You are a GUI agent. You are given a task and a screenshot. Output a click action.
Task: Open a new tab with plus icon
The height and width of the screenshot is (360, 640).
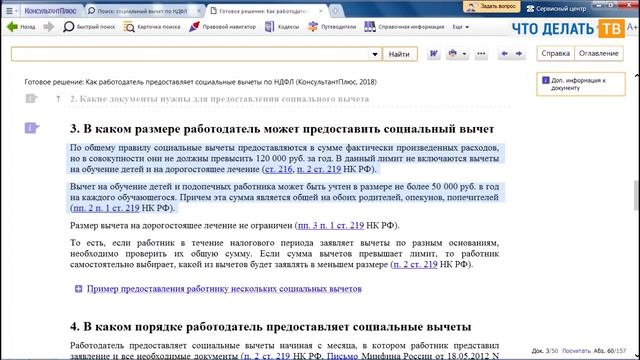[336, 11]
